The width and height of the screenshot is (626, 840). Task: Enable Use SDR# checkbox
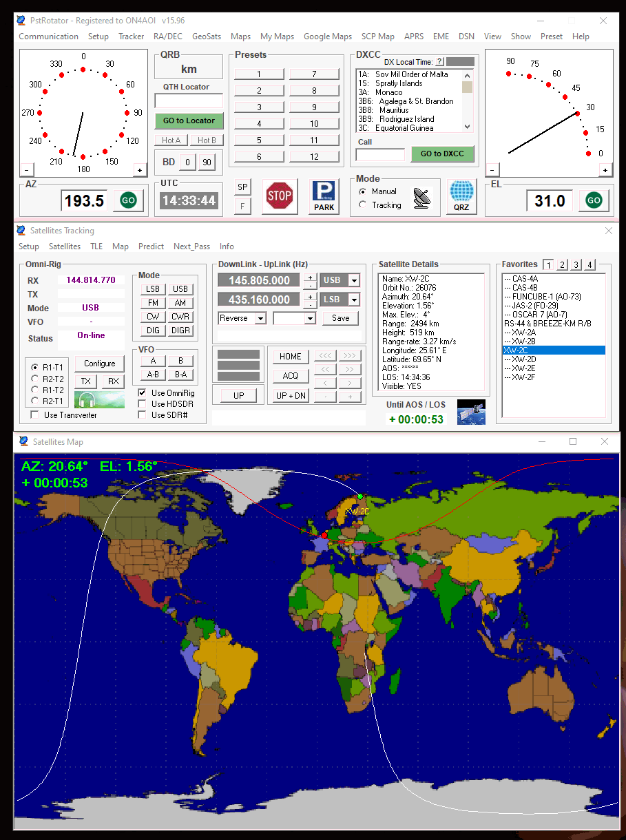click(142, 415)
